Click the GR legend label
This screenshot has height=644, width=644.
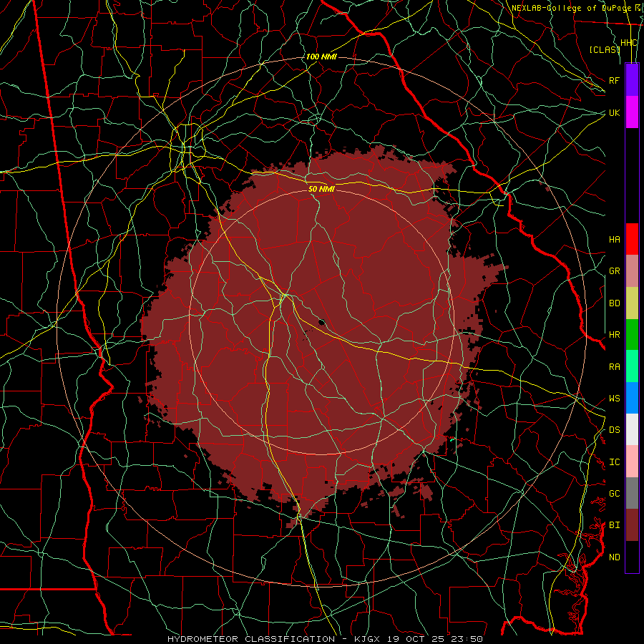point(615,271)
